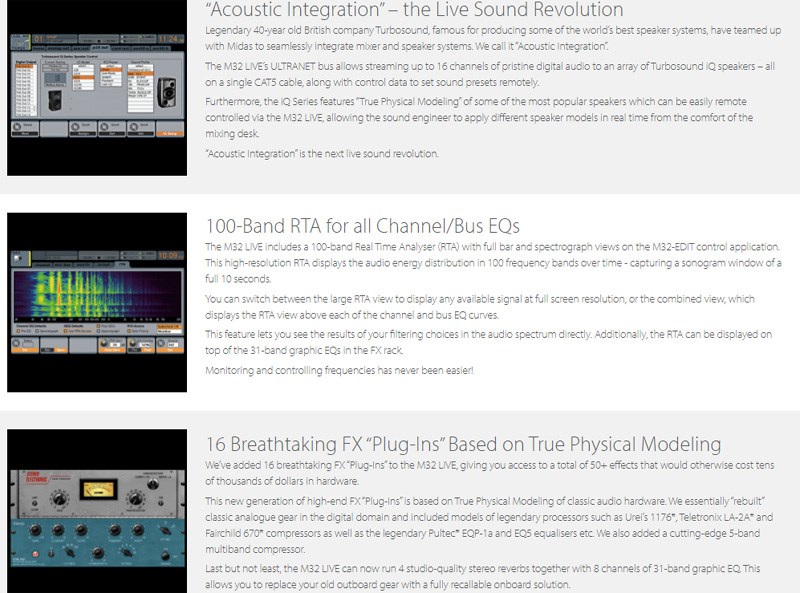Click the "Acoustic Integration – the Live Sound Revolution" heading
The image size is (800, 593).
coord(414,10)
